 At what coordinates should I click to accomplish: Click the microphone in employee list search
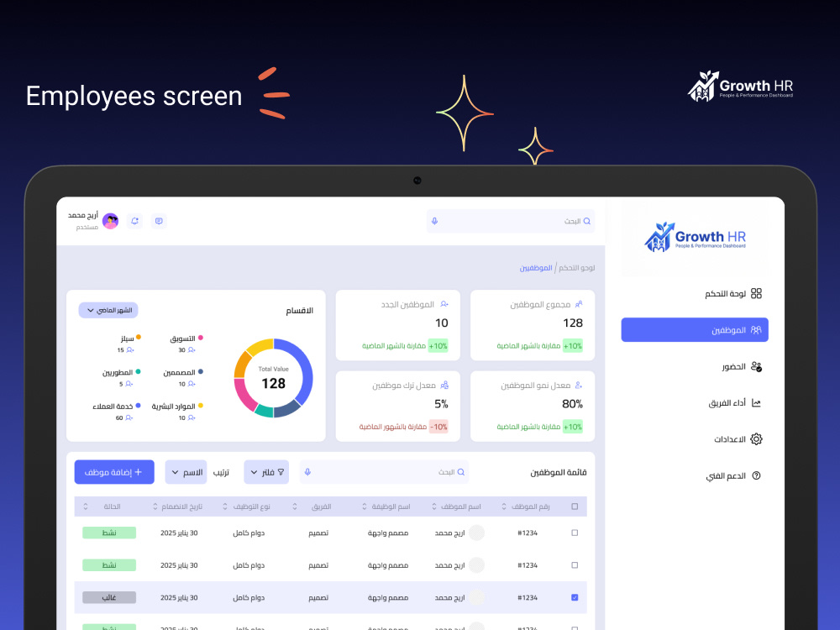(x=307, y=472)
